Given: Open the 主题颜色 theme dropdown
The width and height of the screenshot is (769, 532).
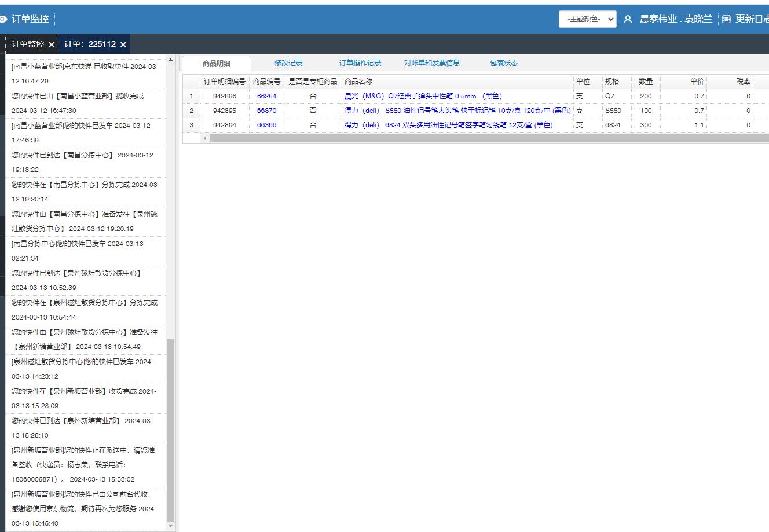Looking at the screenshot, I should [587, 19].
